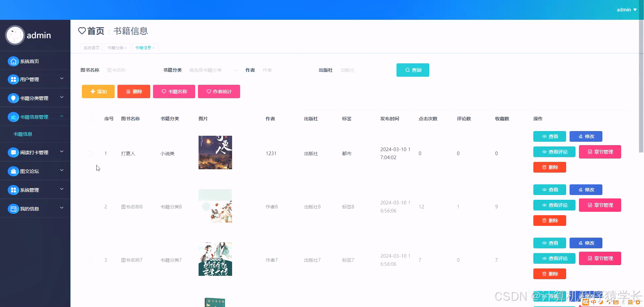Check the row checkbox for 图书名称7
Viewport: 644px width, 307px height.
90,260
